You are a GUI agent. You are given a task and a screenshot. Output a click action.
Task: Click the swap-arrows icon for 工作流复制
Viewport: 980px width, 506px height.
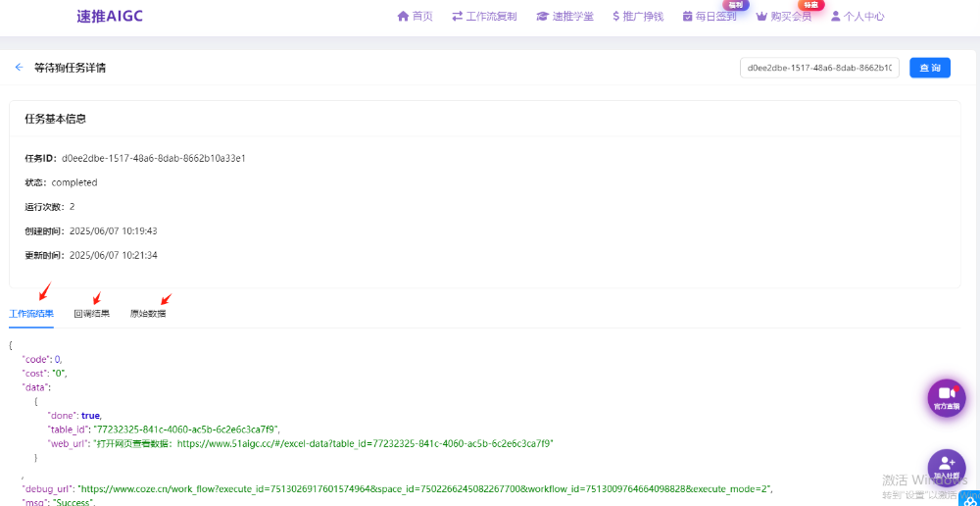point(457,17)
